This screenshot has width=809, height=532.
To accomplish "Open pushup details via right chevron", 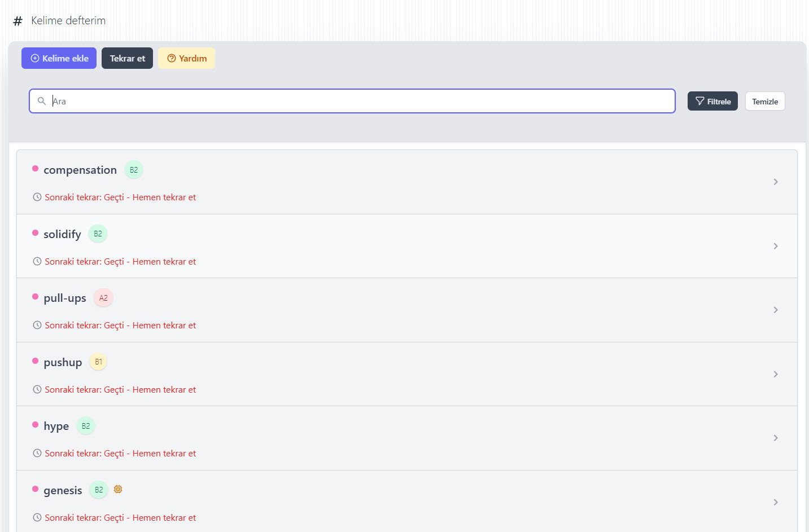I will tap(775, 374).
